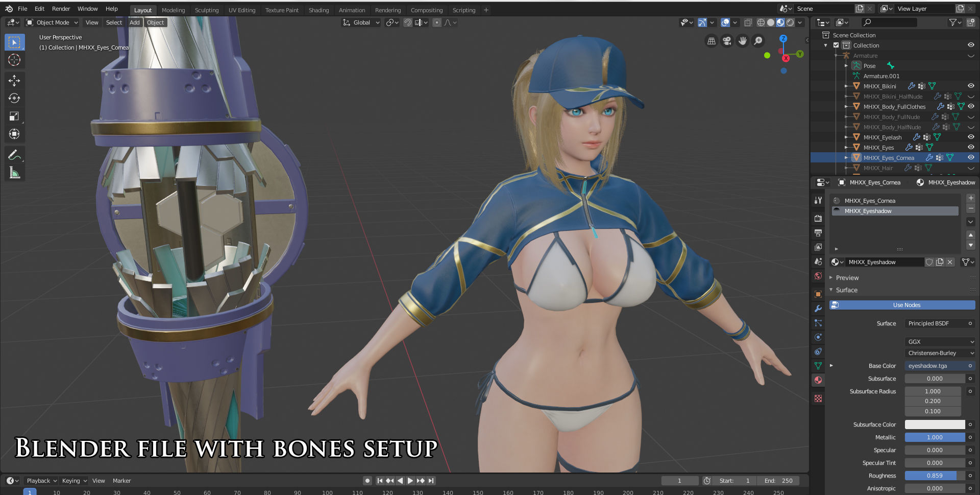Open the Modifiers wrench properties tab
980x495 pixels.
[x=818, y=309]
